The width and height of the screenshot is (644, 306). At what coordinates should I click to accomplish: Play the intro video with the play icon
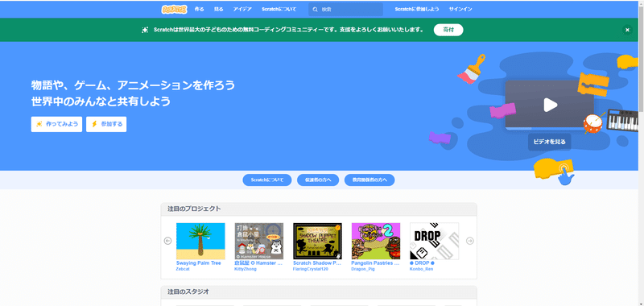point(550,105)
